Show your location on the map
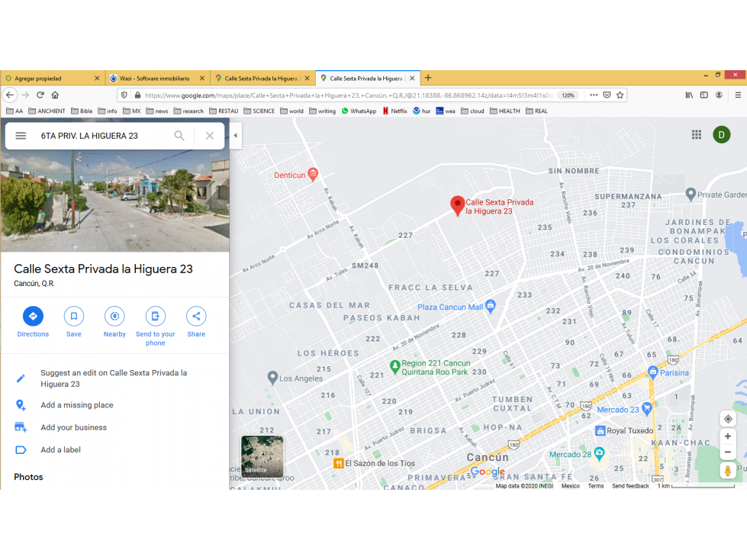The width and height of the screenshot is (747, 560). [727, 419]
